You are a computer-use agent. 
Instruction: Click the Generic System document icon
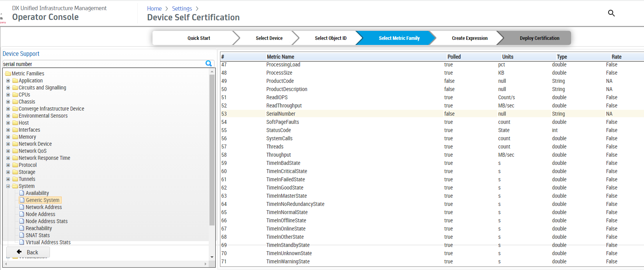tap(22, 200)
